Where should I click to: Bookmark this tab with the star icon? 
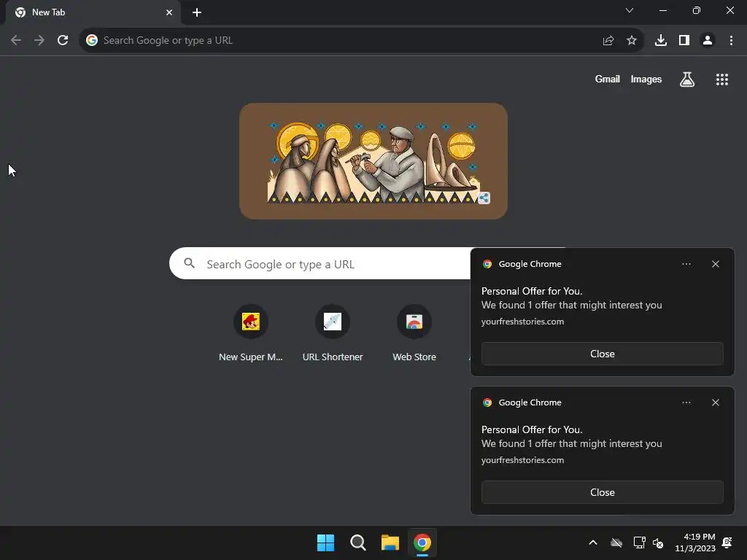point(632,41)
